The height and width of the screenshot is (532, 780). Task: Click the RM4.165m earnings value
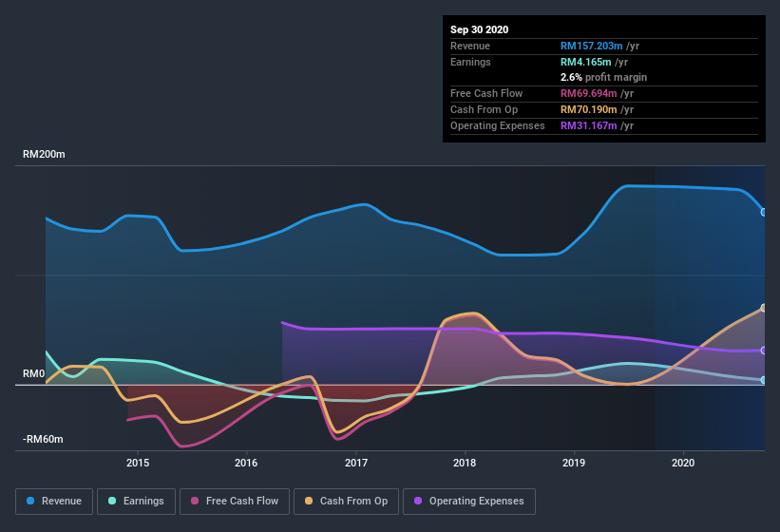[x=586, y=62]
